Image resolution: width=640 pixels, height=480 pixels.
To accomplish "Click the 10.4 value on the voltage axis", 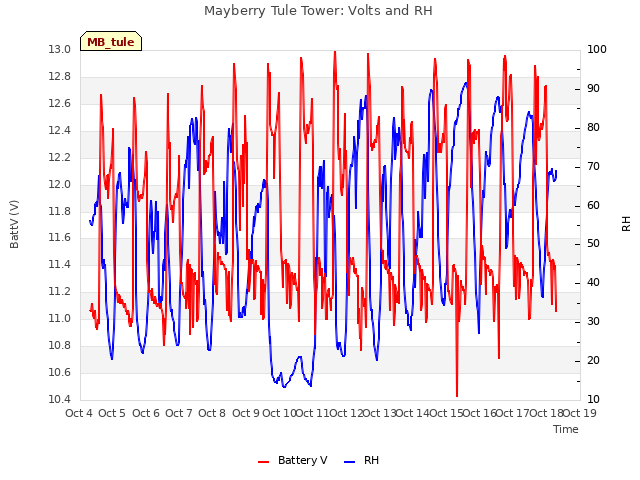I will (x=60, y=399).
